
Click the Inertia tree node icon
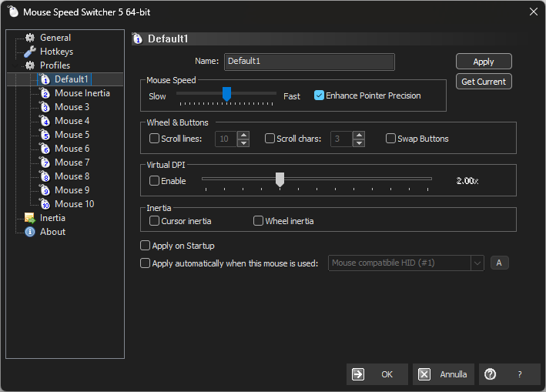click(x=30, y=218)
